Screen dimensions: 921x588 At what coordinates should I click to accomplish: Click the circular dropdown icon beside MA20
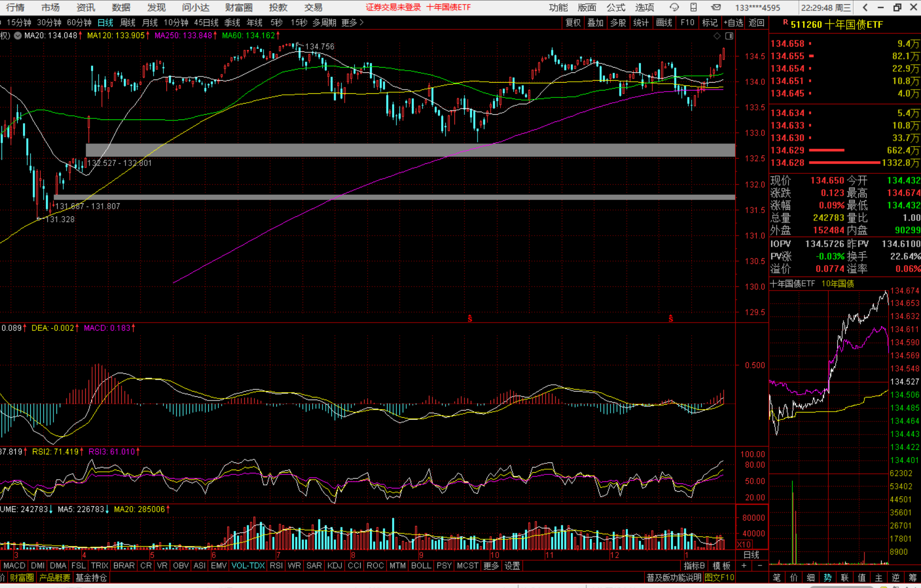click(18, 36)
